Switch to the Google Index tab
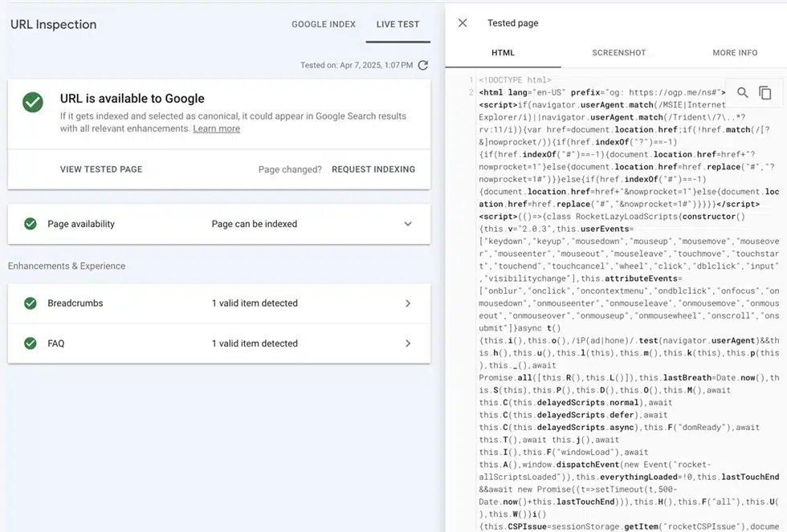 point(323,24)
